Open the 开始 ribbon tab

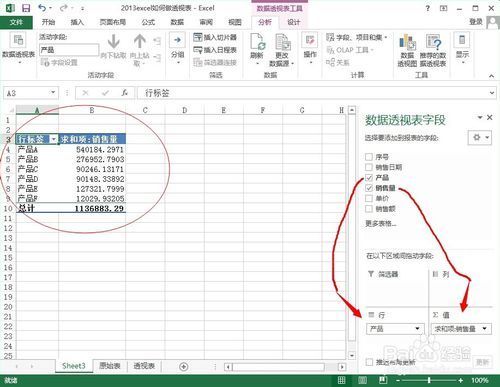[x=48, y=22]
